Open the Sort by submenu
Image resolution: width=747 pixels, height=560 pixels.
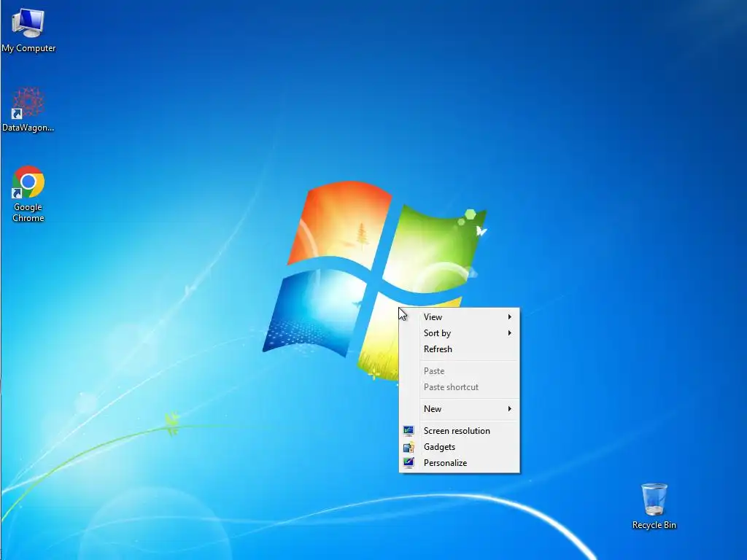[460, 333]
